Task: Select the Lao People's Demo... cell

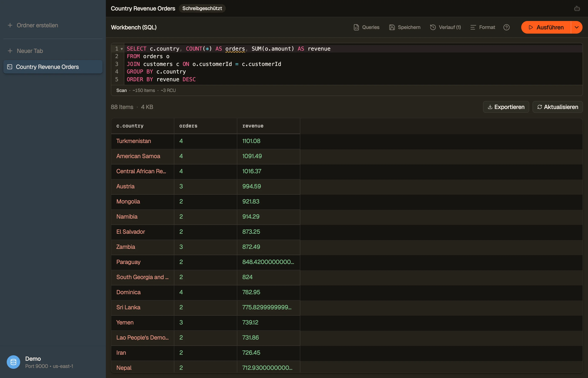Action: (143, 338)
